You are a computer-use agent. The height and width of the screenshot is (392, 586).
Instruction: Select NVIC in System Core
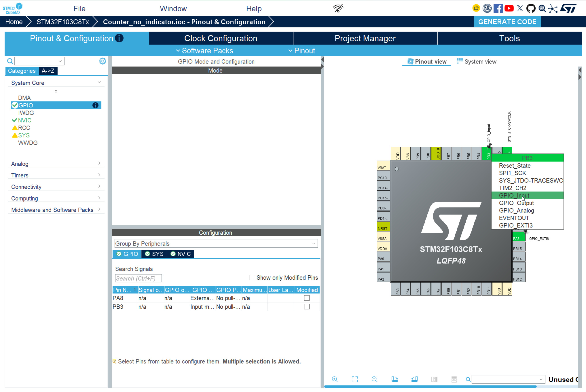(24, 120)
